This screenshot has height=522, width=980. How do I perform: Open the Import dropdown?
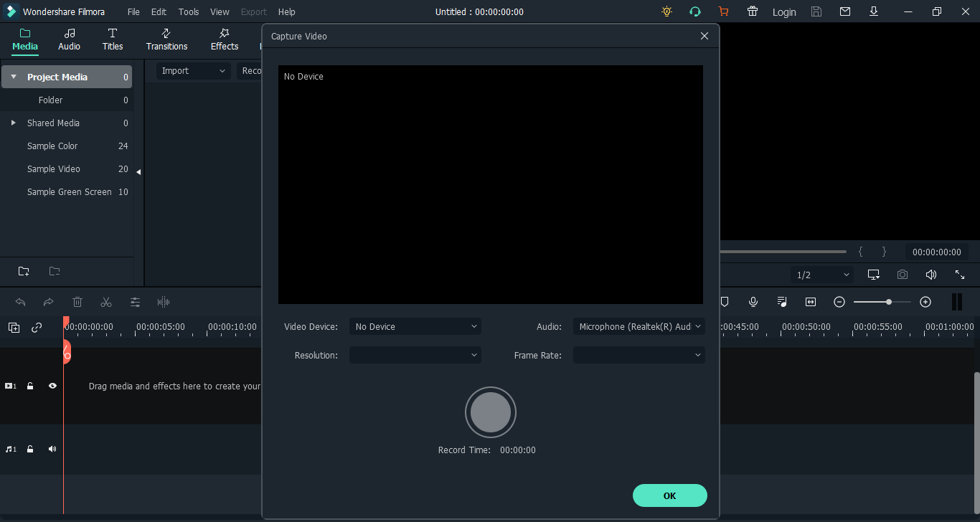coord(194,70)
